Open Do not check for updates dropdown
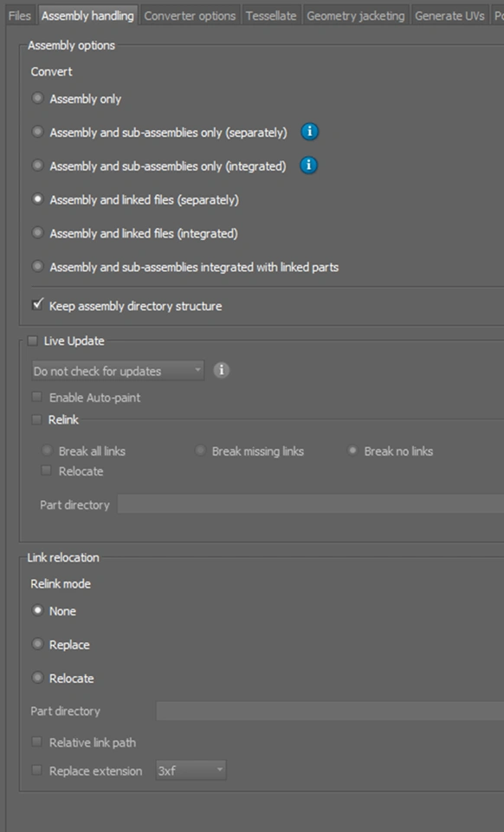Image resolution: width=504 pixels, height=832 pixels. pyautogui.click(x=118, y=371)
